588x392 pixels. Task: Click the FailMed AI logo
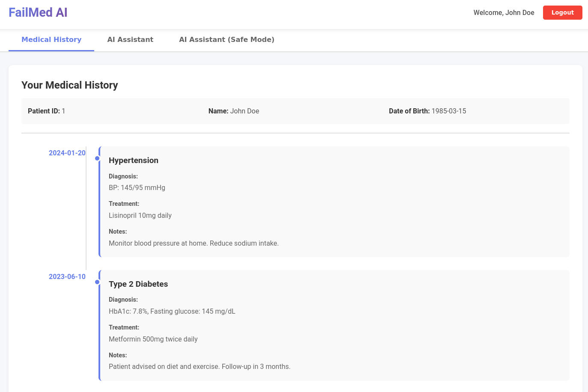click(38, 12)
